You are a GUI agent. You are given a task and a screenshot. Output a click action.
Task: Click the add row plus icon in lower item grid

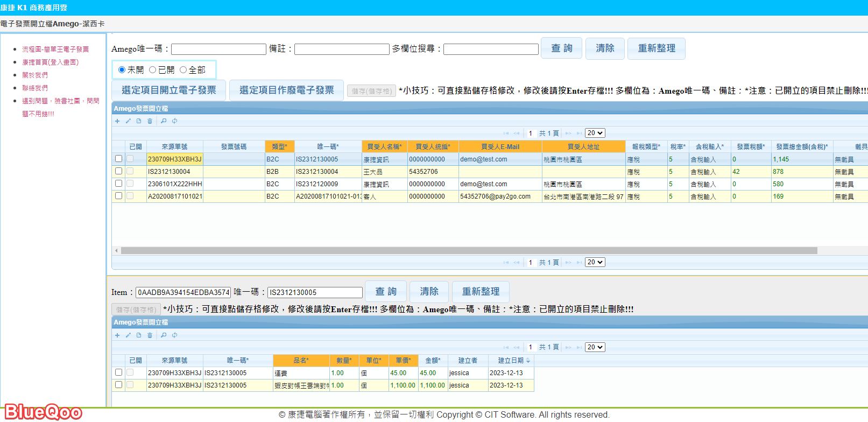[x=117, y=335]
